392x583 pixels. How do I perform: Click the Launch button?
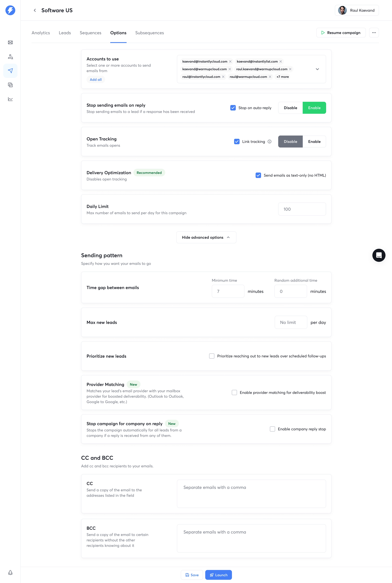[x=219, y=575]
